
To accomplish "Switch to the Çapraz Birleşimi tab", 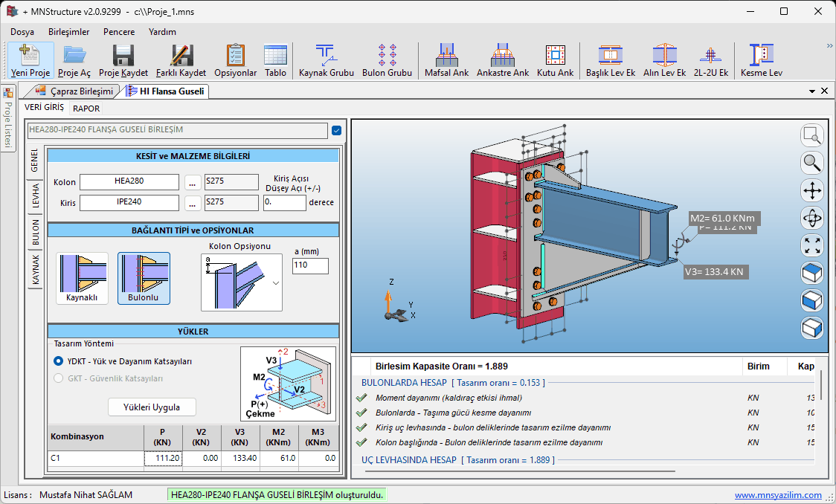I will 74,91.
